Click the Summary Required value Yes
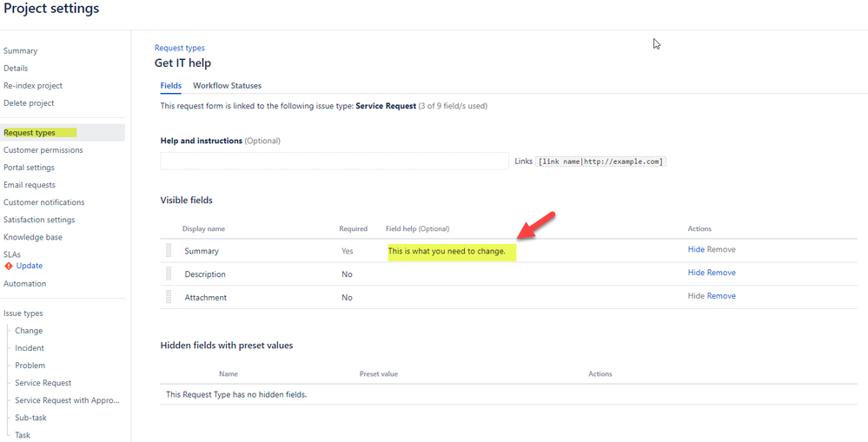868x442 pixels. click(x=347, y=251)
